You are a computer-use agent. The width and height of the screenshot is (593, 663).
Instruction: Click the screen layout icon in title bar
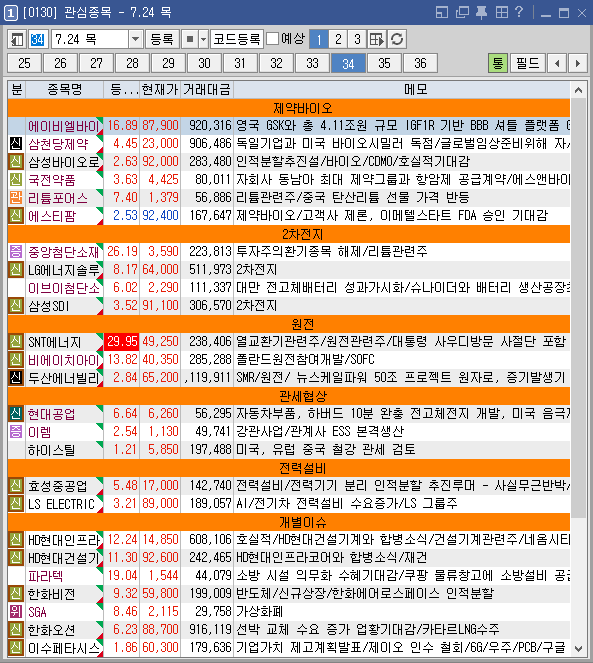point(442,12)
